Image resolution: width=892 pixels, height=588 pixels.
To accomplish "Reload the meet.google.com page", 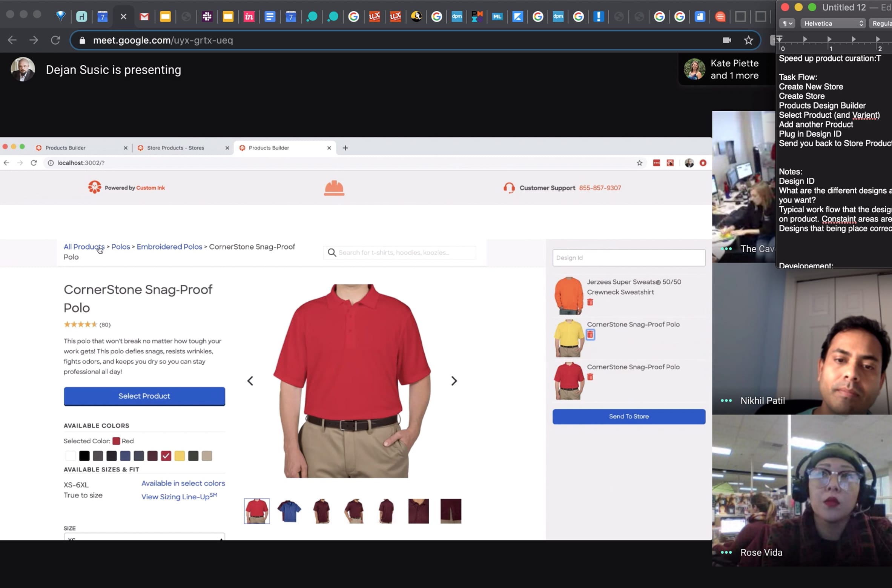I will 55,40.
